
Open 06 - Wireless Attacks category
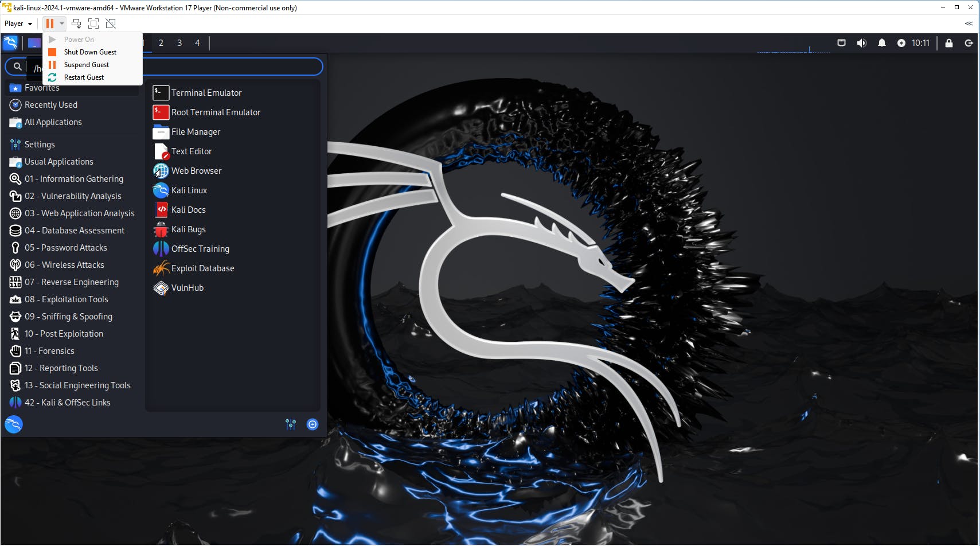click(x=72, y=265)
